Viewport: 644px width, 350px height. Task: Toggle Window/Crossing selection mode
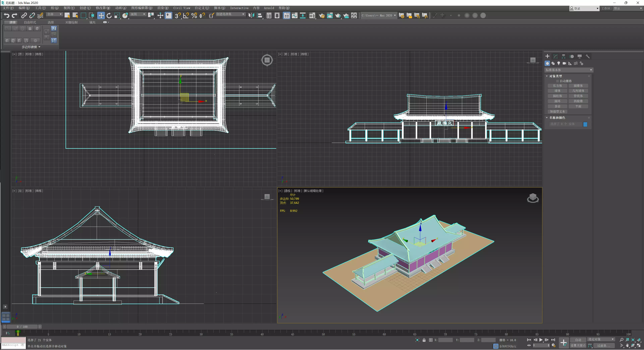click(92, 15)
